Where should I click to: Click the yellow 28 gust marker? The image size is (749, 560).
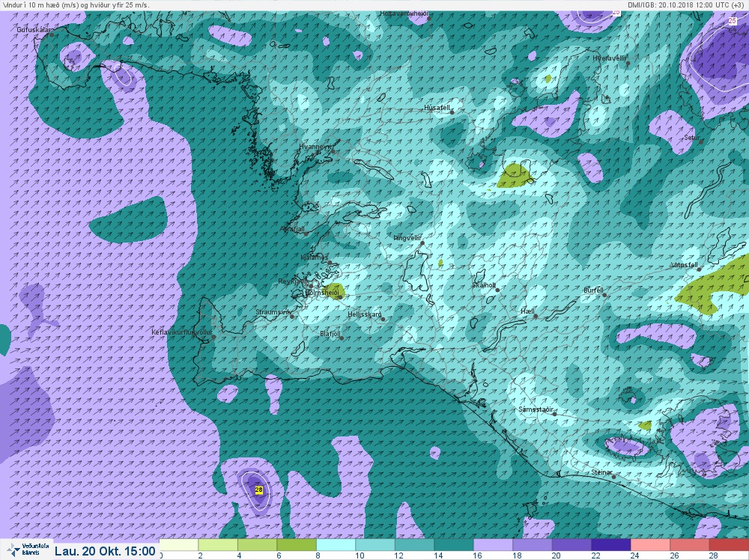[x=259, y=490]
